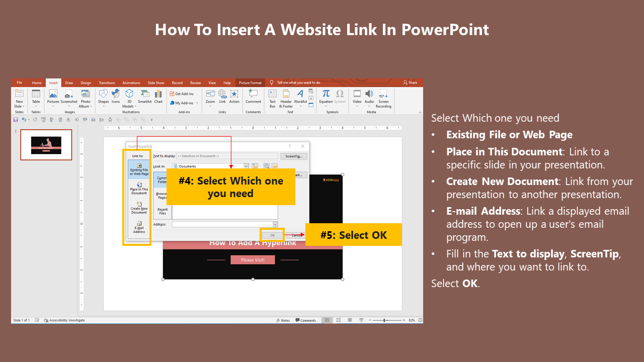
Task: Click the Text Box icon
Action: pyautogui.click(x=272, y=94)
